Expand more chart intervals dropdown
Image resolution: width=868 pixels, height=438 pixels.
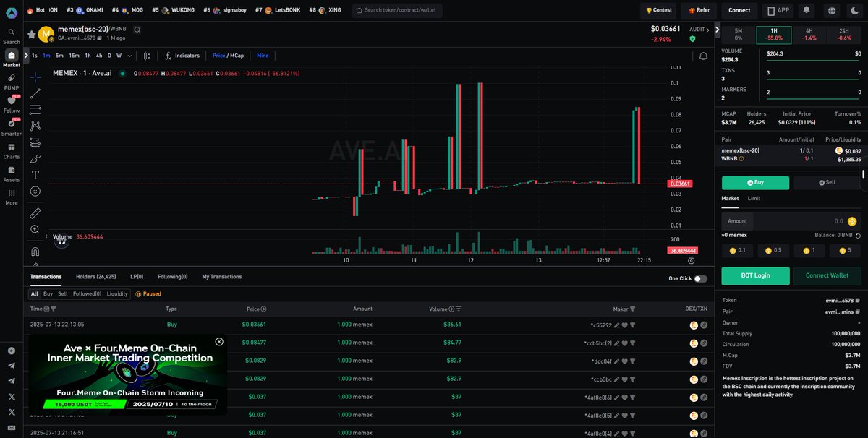click(x=130, y=56)
